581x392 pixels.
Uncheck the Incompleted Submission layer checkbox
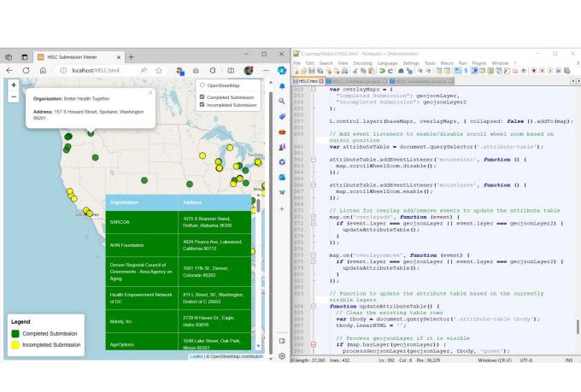202,105
